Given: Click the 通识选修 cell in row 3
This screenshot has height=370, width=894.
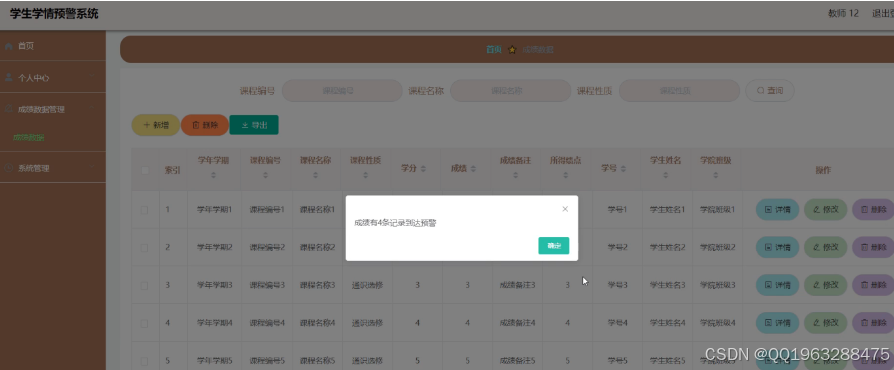Looking at the screenshot, I should point(367,285).
